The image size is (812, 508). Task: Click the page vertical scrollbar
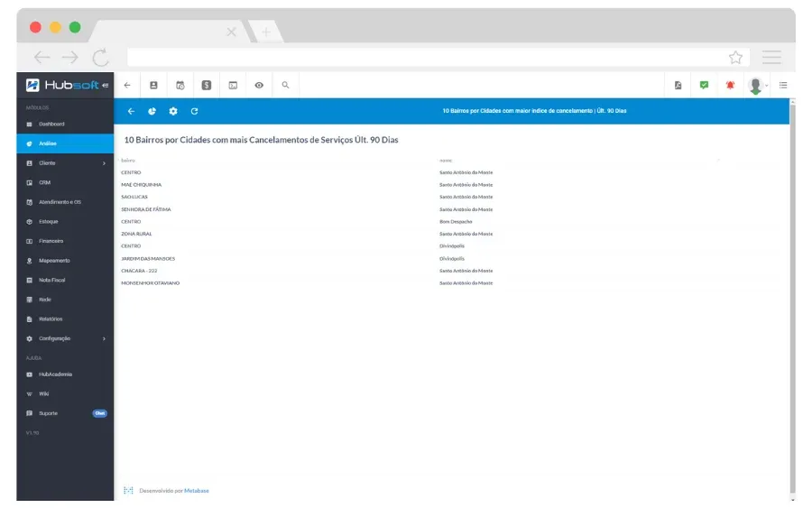[x=792, y=298]
